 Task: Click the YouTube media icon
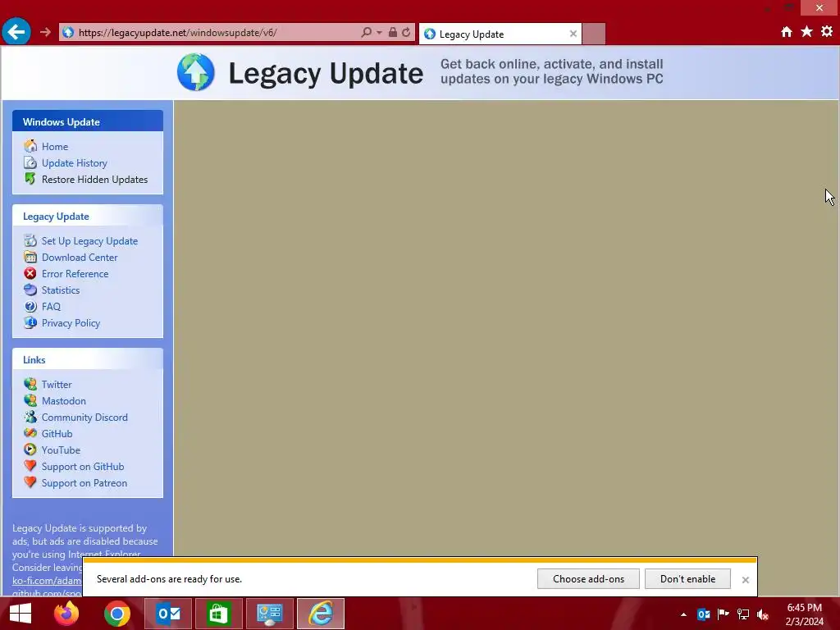30,450
